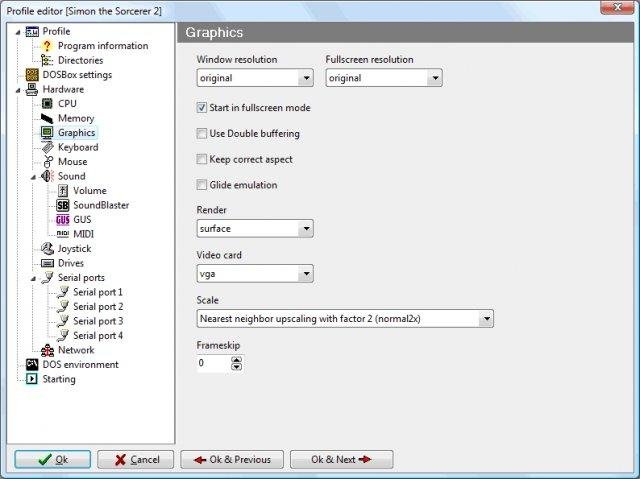Click the Program information question mark icon
The image size is (640, 479).
(47, 46)
